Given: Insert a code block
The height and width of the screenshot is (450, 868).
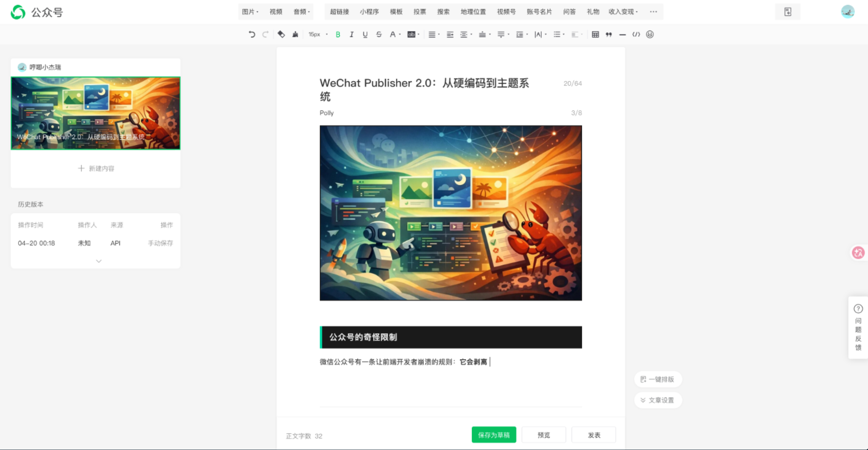Looking at the screenshot, I should point(636,34).
